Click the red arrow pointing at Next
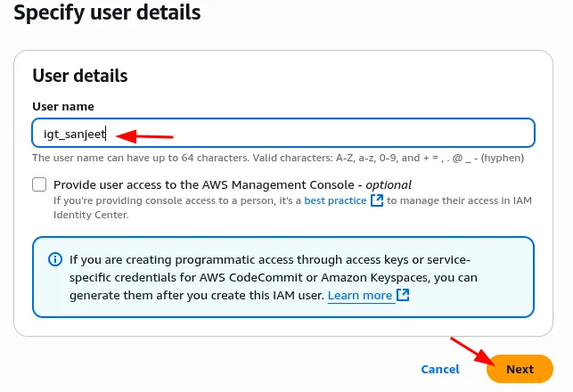This screenshot has height=392, width=573. click(472, 353)
